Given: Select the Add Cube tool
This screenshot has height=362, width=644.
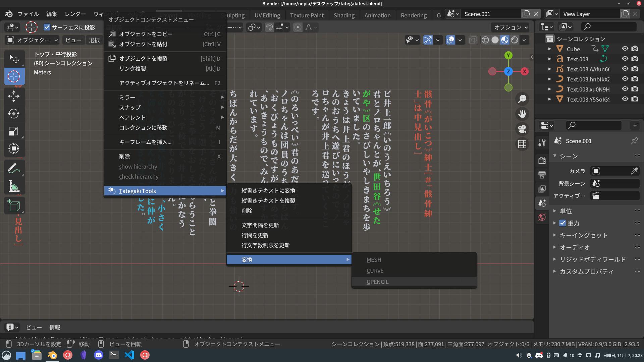Looking at the screenshot, I should click(14, 205).
